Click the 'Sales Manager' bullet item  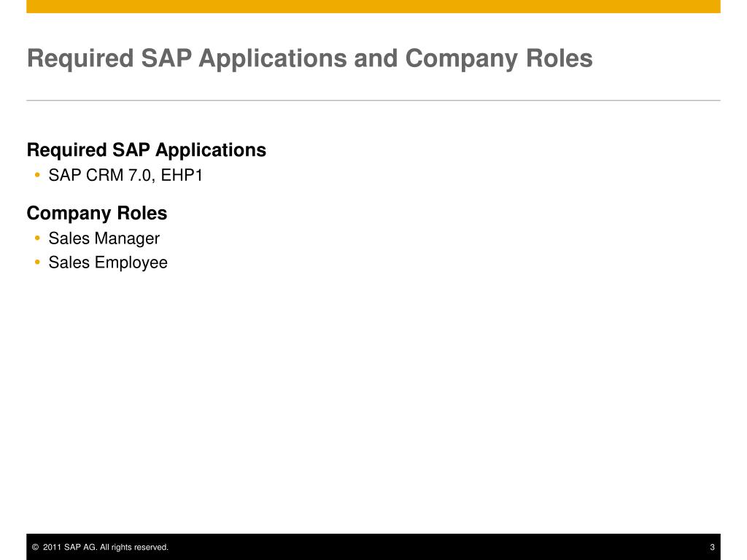[104, 238]
